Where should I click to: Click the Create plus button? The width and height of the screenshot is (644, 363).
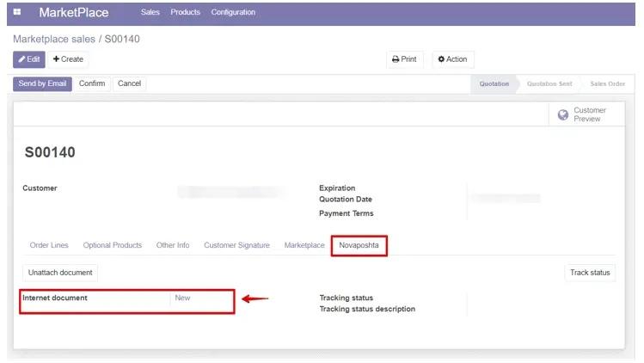pos(68,59)
